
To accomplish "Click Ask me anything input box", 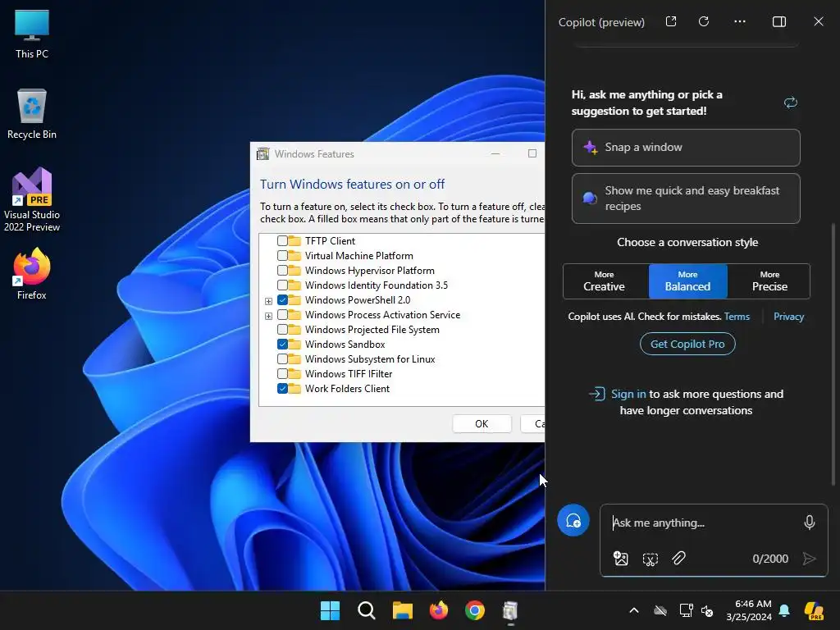I will [x=704, y=523].
